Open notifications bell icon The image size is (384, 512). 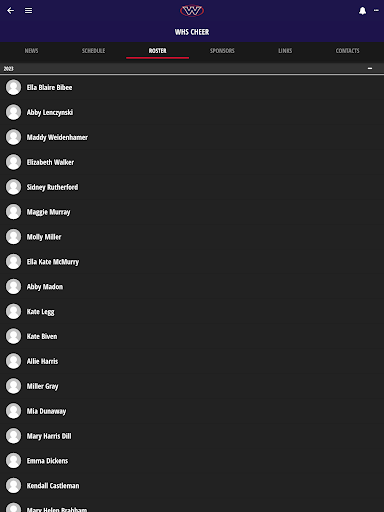click(362, 11)
